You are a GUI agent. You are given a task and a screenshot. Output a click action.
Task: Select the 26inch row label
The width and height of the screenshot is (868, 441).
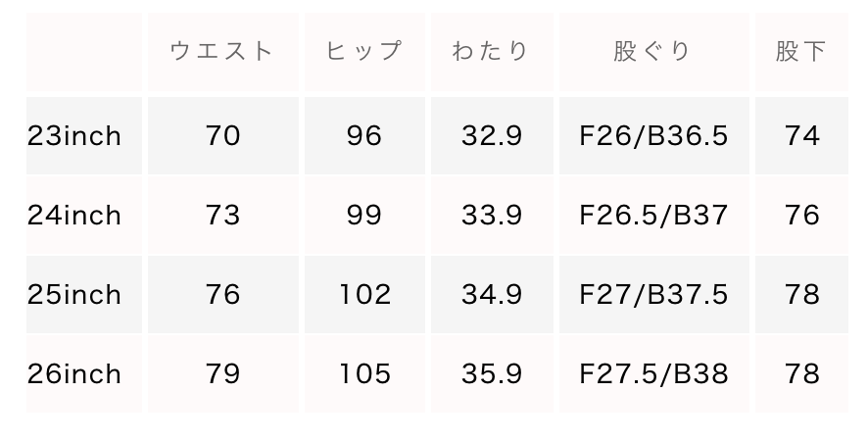point(74,374)
